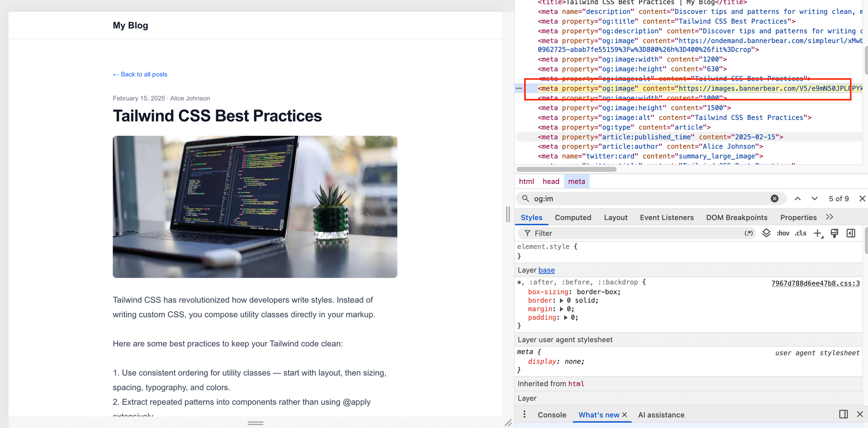Select html in the breadcrumb
Image resolution: width=868 pixels, height=428 pixels.
pos(526,182)
